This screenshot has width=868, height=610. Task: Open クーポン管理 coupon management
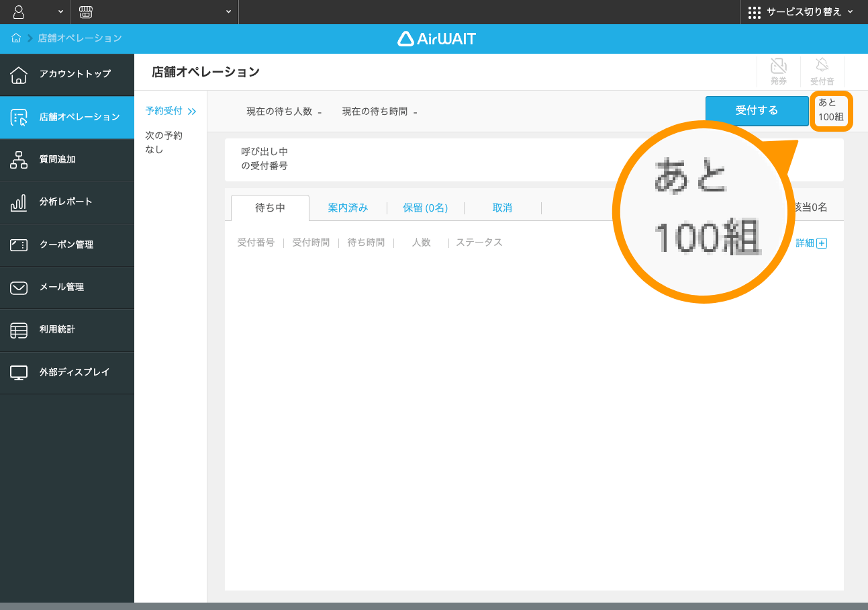pyautogui.click(x=67, y=245)
